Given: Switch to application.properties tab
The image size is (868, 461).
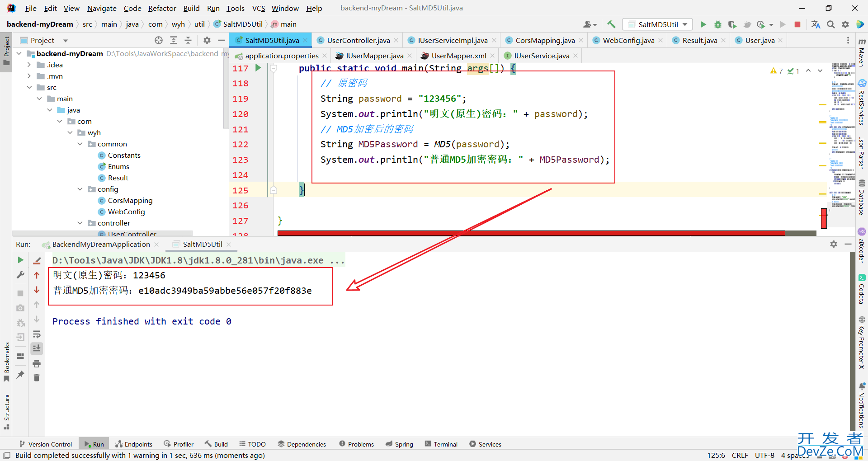Looking at the screenshot, I should click(x=282, y=56).
